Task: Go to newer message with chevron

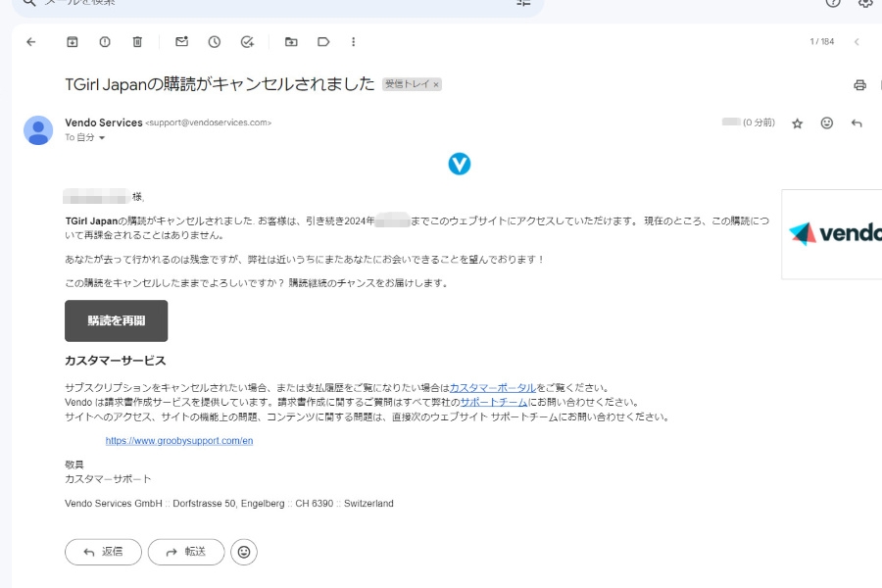Action: point(857,41)
